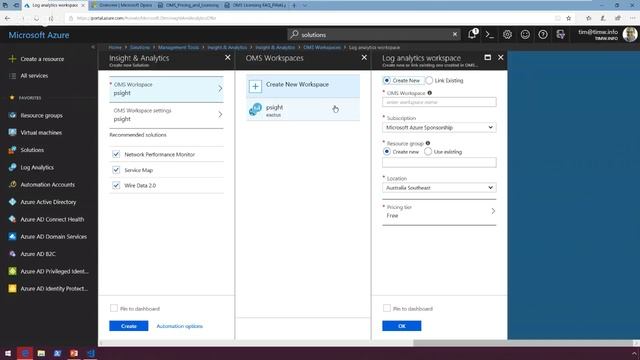Open Solutions in the sidebar
640x360 pixels.
(32, 150)
